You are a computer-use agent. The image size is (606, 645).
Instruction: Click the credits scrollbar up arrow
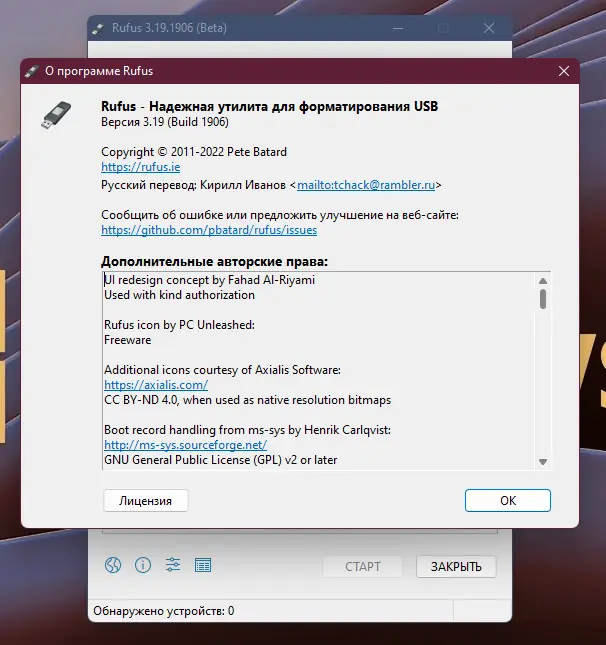pos(543,281)
